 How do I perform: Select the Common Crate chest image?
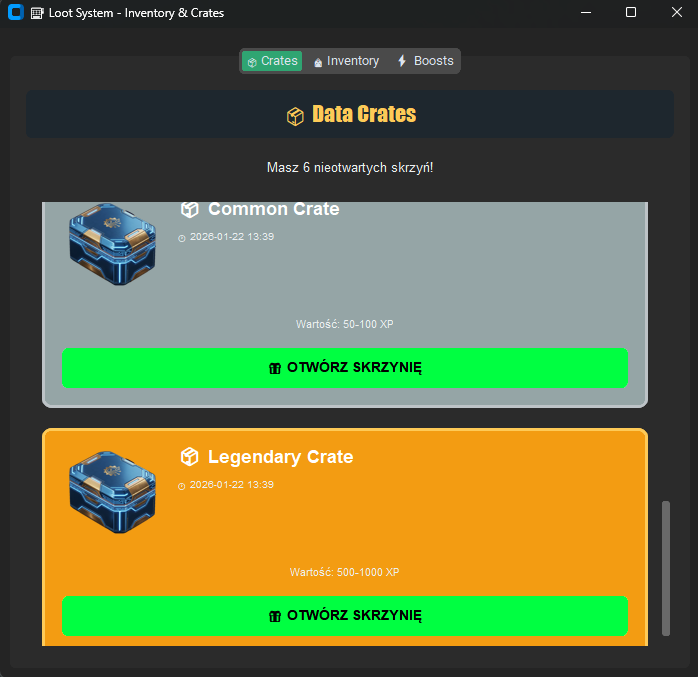pos(113,244)
